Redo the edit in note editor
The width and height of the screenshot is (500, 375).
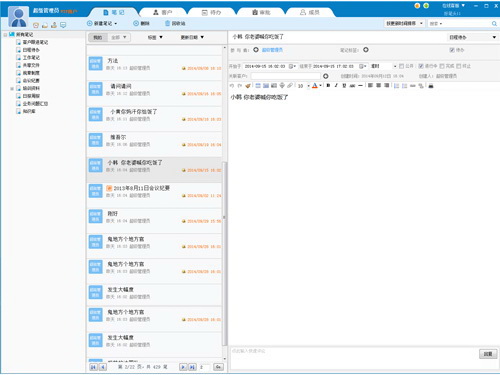coord(239,86)
